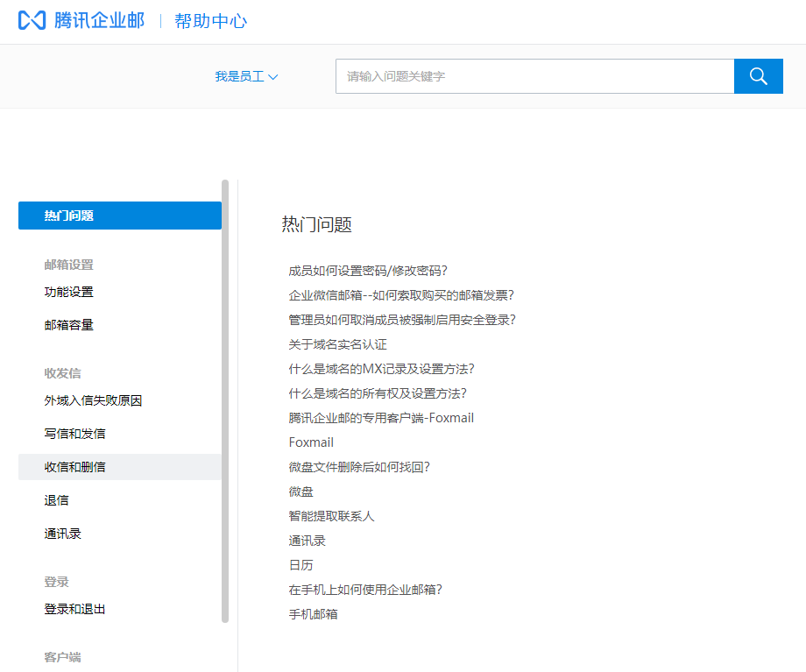Click the keyword search input field
Viewport: 806px width, 672px height.
[534, 76]
